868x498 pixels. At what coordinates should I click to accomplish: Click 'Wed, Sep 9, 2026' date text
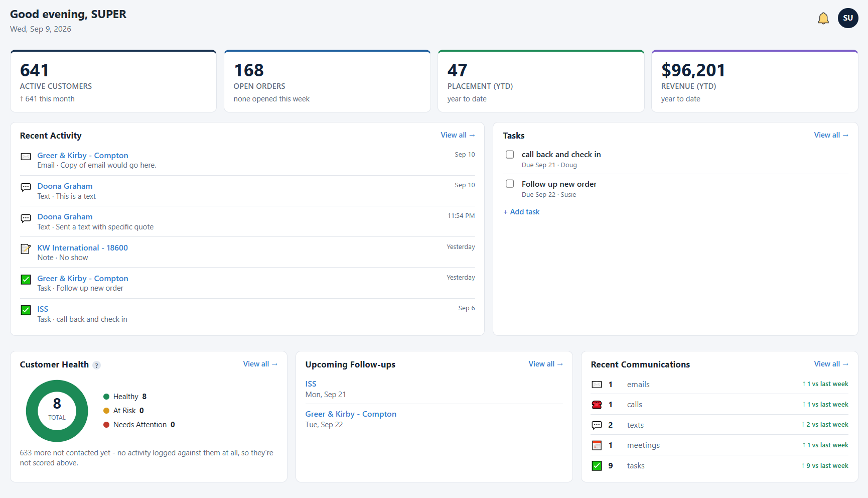point(41,29)
